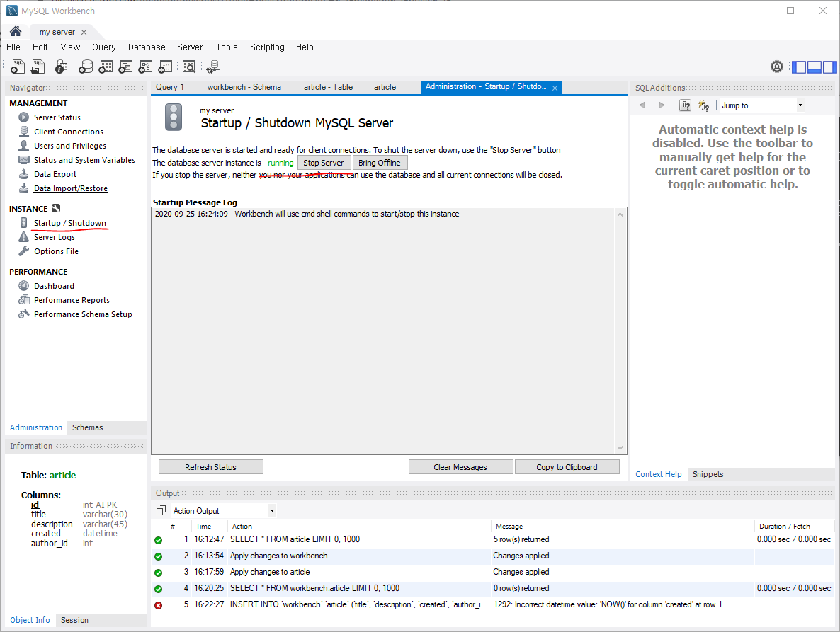The image size is (840, 632).
Task: Click the Refresh Status button
Action: click(210, 467)
